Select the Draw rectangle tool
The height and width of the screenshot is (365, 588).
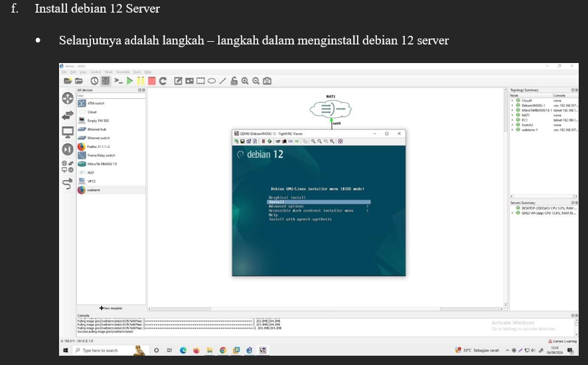[x=200, y=81]
